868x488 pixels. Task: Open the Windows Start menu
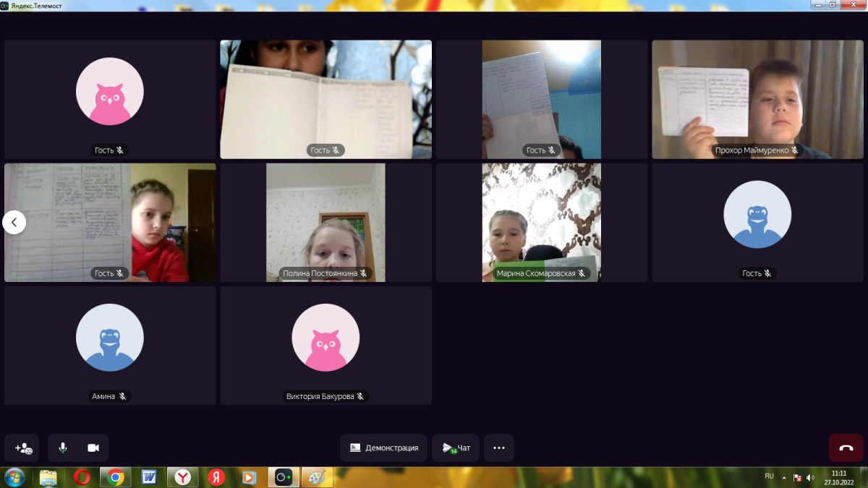[x=14, y=477]
